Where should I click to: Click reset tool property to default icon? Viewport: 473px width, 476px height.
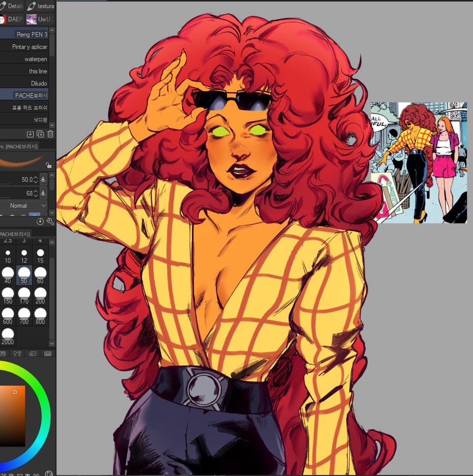coord(40,221)
